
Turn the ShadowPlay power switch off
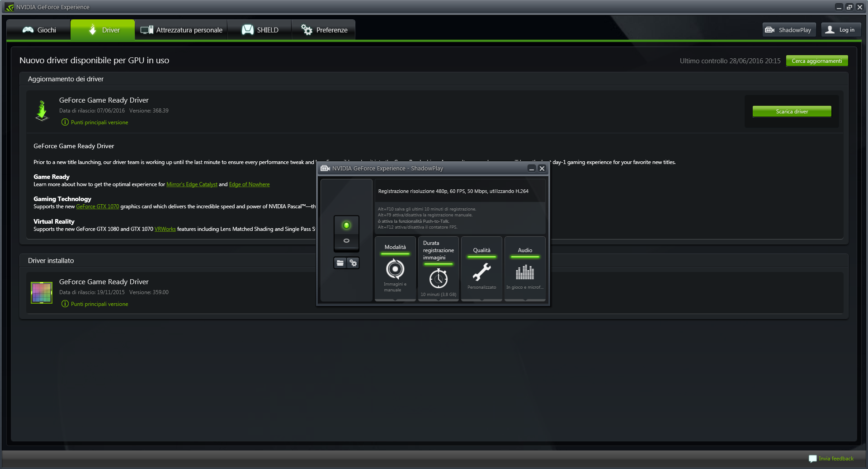coord(346,241)
